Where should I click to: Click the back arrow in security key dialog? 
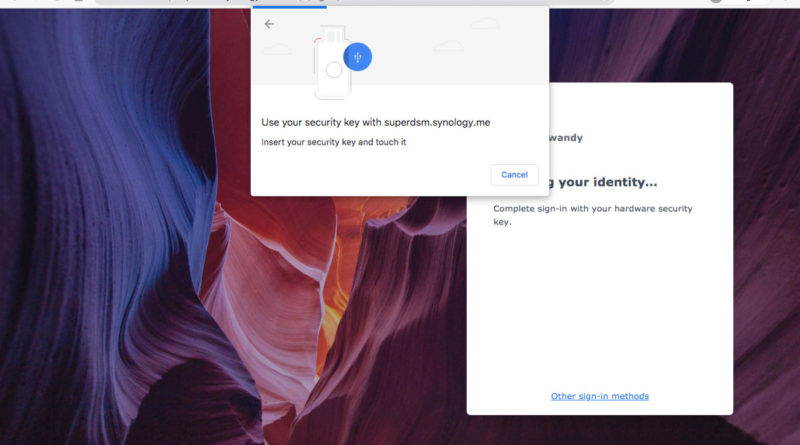(x=269, y=24)
